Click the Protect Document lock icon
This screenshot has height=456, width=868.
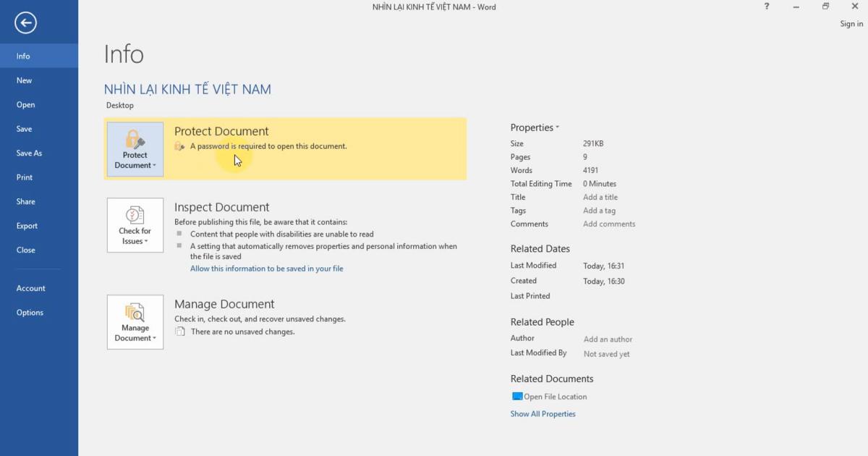pos(135,138)
